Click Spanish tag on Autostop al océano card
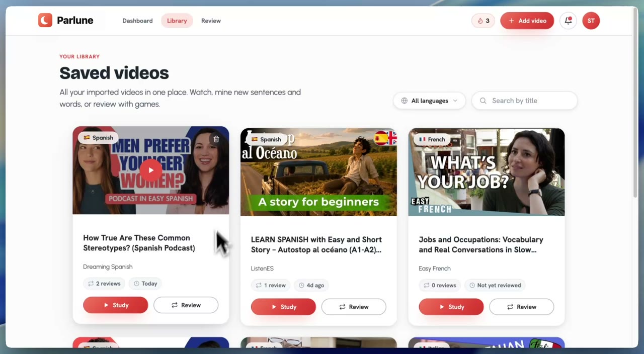 point(266,139)
